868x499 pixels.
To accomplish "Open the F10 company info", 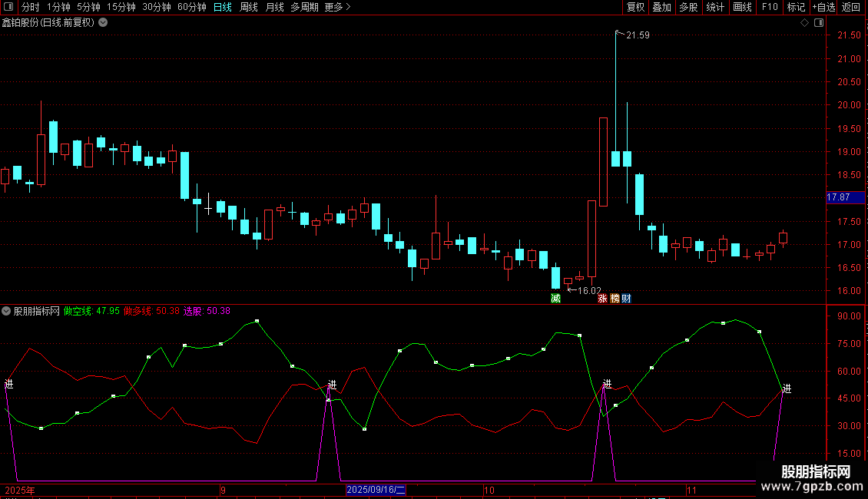I will point(769,7).
